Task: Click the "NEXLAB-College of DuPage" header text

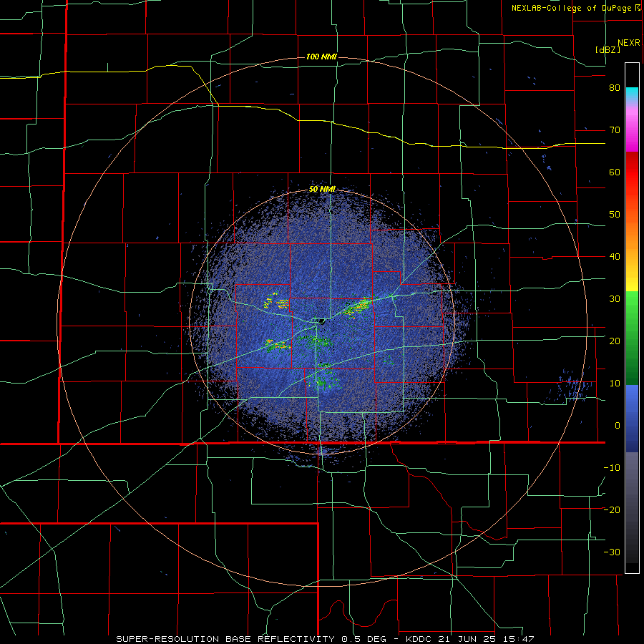Action: [571, 8]
